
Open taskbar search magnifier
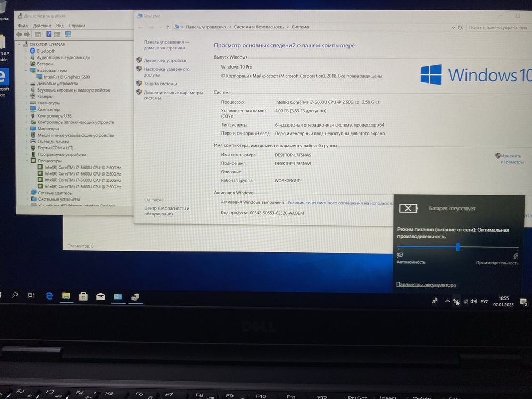click(x=14, y=295)
